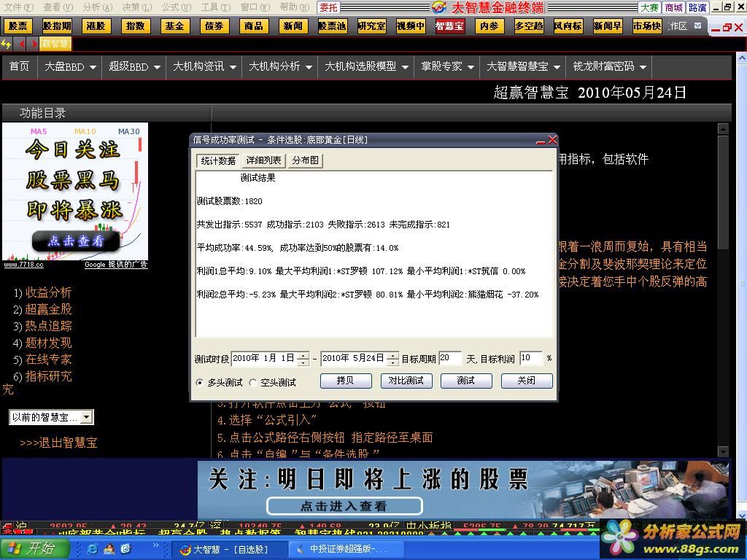
Task: Click end date stepper for 2010年5月24日
Action: tap(392, 359)
